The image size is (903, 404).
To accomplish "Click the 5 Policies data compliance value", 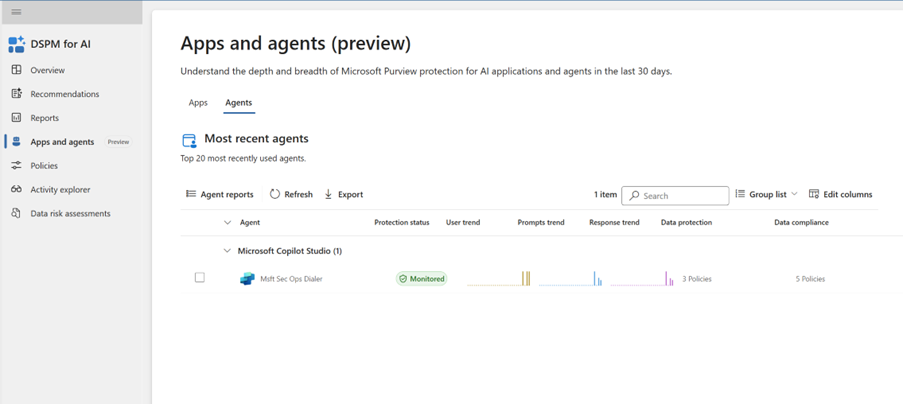I will 810,279.
